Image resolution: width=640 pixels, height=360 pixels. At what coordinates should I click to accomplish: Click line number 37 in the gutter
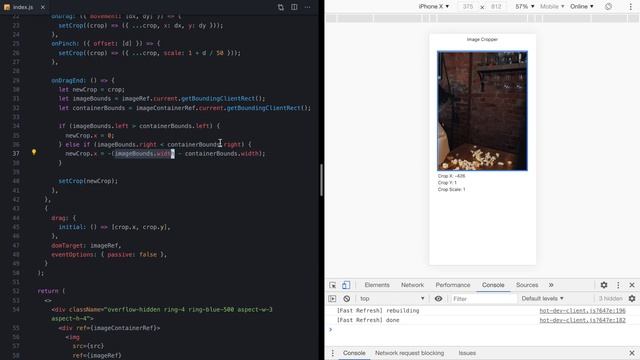[x=16, y=153]
